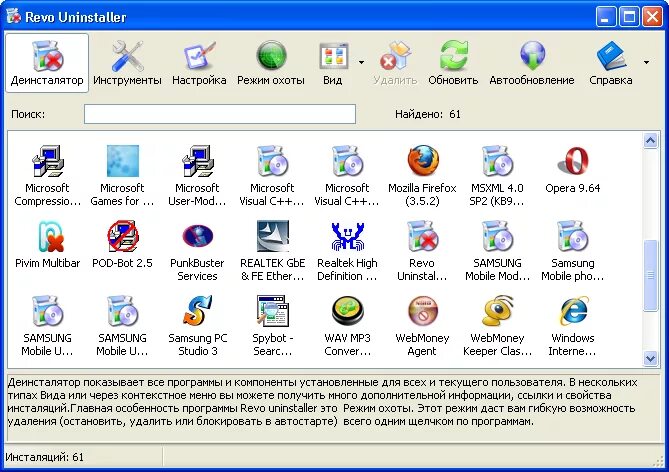Image resolution: width=669 pixels, height=472 pixels.
Task: Open the Настройка settings icon
Action: click(199, 63)
